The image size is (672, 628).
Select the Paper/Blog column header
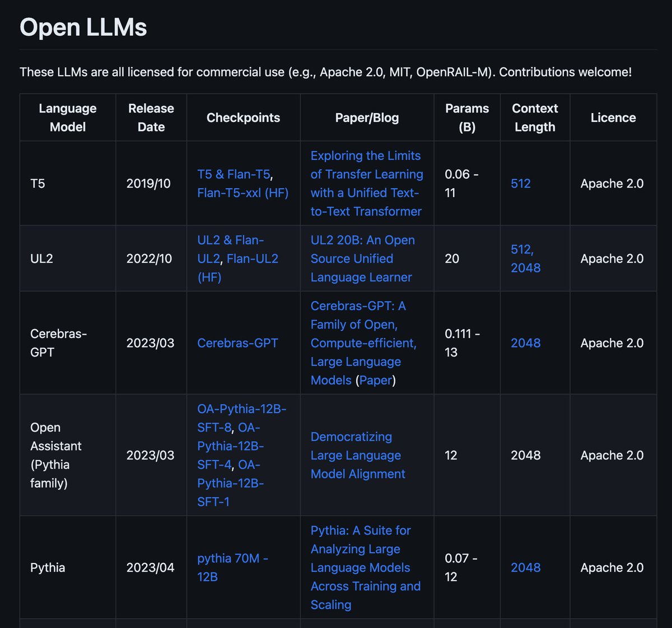click(x=367, y=118)
